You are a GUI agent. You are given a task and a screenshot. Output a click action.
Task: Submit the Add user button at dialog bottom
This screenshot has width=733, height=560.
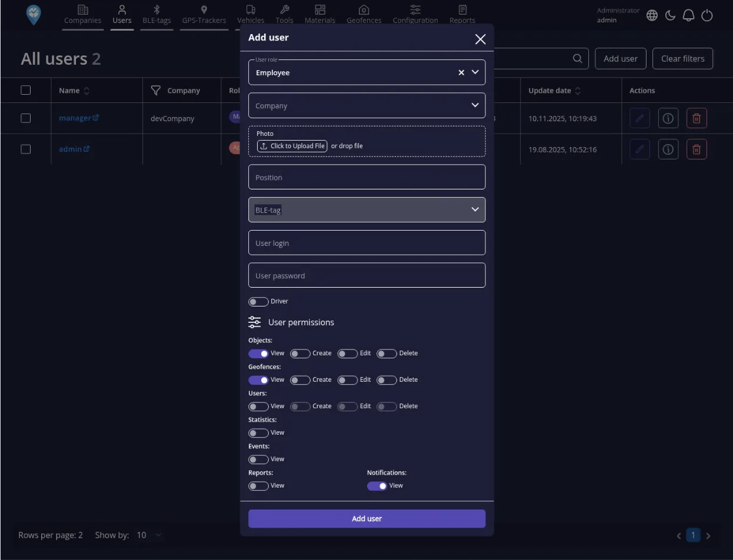[367, 519]
